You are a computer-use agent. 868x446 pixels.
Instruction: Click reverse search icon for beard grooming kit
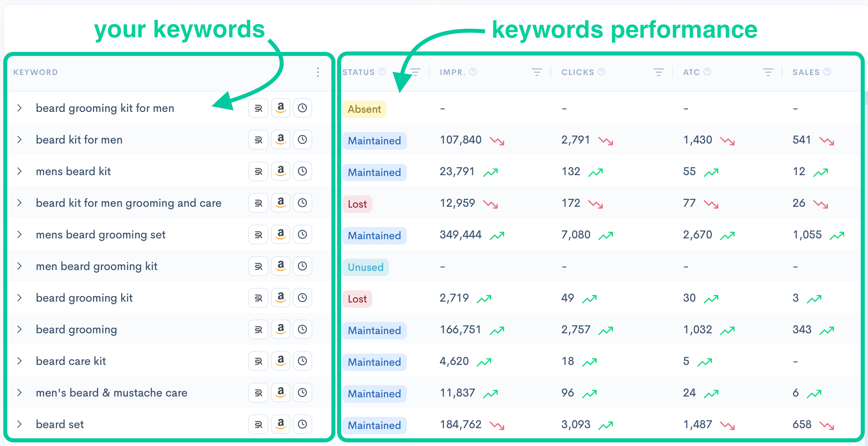(258, 298)
